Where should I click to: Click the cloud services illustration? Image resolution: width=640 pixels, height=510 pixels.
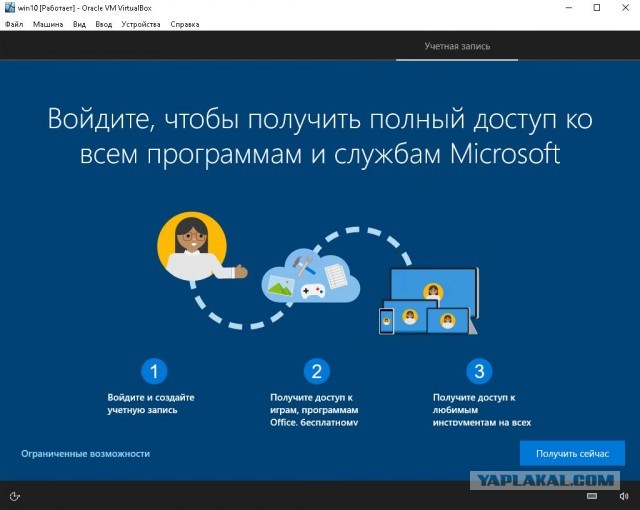(x=310, y=275)
